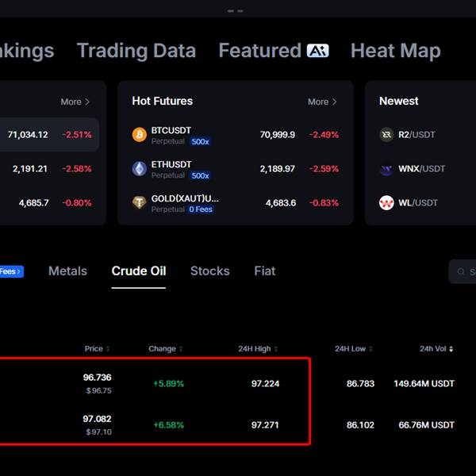Select the Stocks category tab
This screenshot has width=476, height=476.
click(x=209, y=271)
